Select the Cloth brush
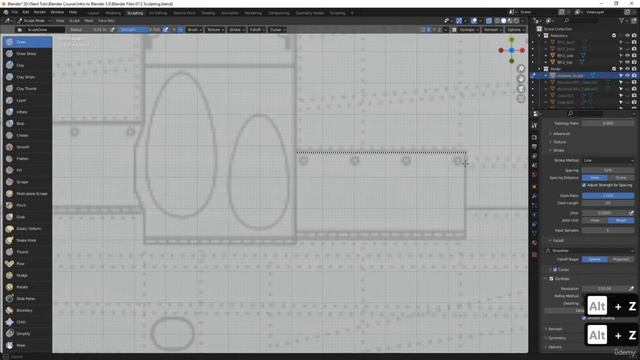Image resolution: width=640 pixels, height=360 pixels. [27, 322]
